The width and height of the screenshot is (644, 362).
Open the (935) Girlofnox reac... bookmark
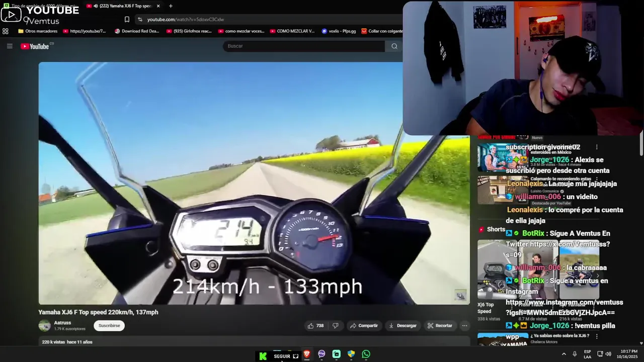click(x=189, y=31)
